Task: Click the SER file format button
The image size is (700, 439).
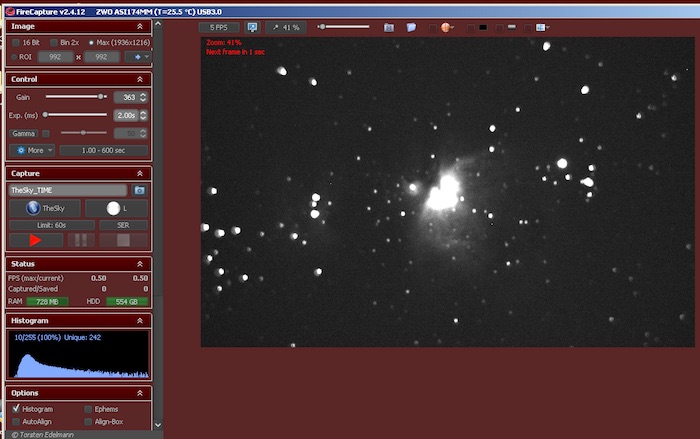Action: pos(117,225)
